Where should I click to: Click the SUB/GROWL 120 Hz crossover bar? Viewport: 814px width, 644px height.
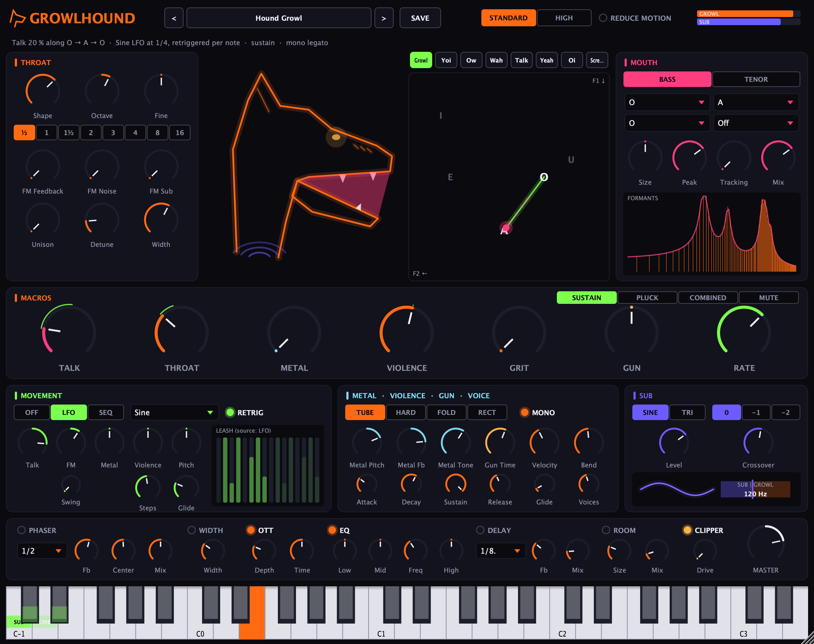[x=755, y=489]
